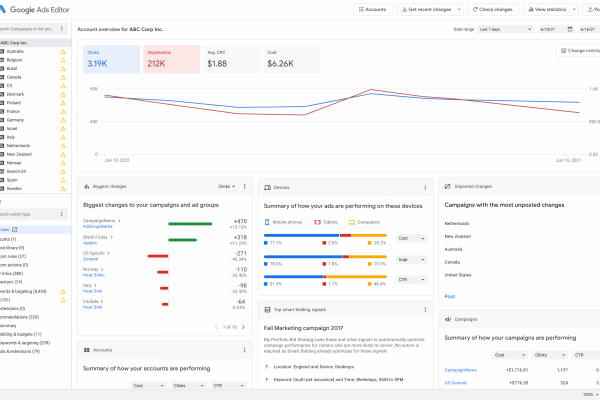
Task: Open CTR dropdown in Devices card
Action: coord(411,280)
